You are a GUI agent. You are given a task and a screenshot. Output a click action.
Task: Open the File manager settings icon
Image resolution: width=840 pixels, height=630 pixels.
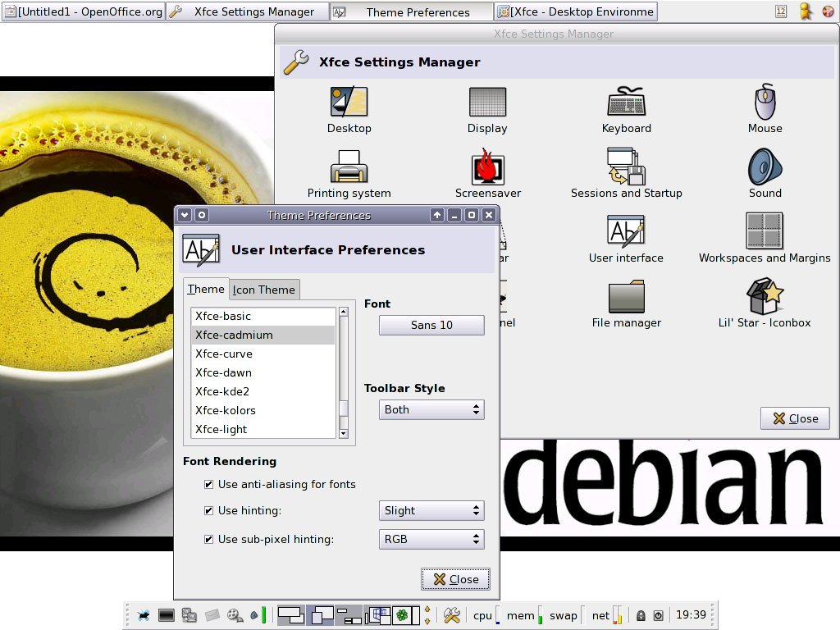pyautogui.click(x=626, y=304)
